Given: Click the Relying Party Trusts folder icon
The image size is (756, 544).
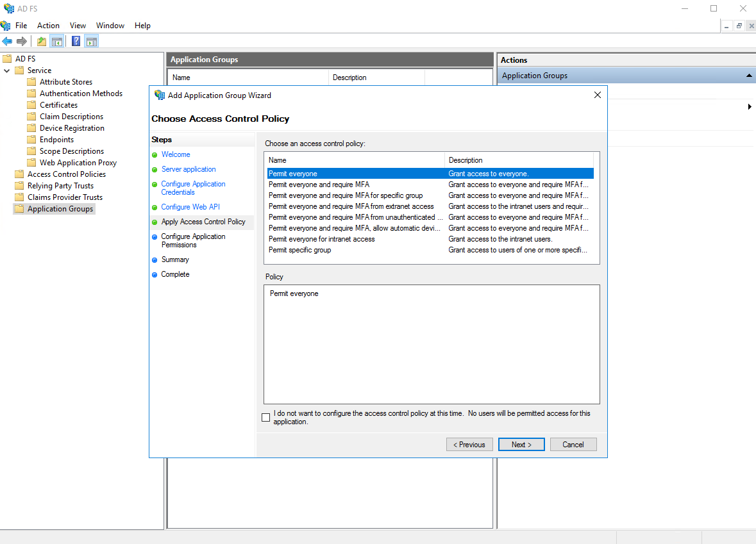Looking at the screenshot, I should [x=20, y=186].
